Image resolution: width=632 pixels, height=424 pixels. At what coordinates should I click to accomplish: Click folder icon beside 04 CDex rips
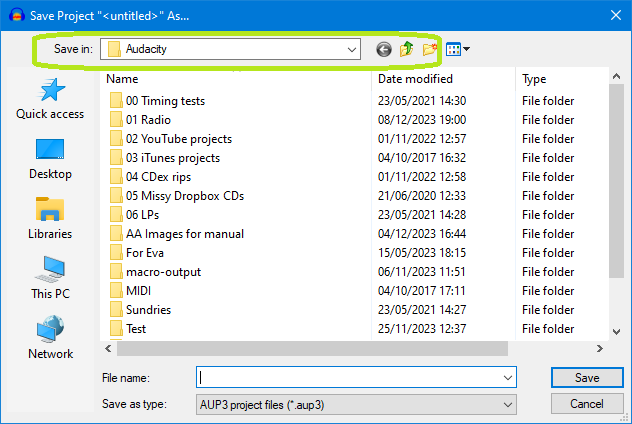(x=116, y=177)
